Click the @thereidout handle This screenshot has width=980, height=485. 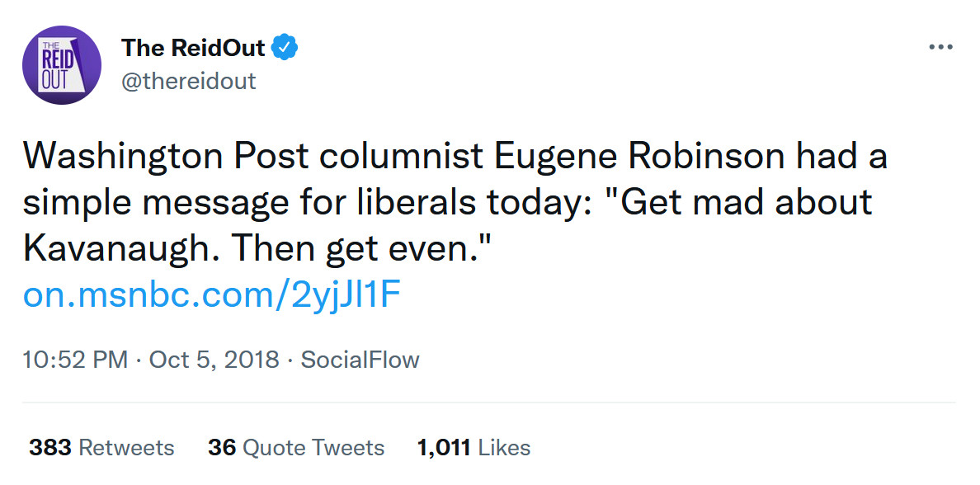coord(189,81)
